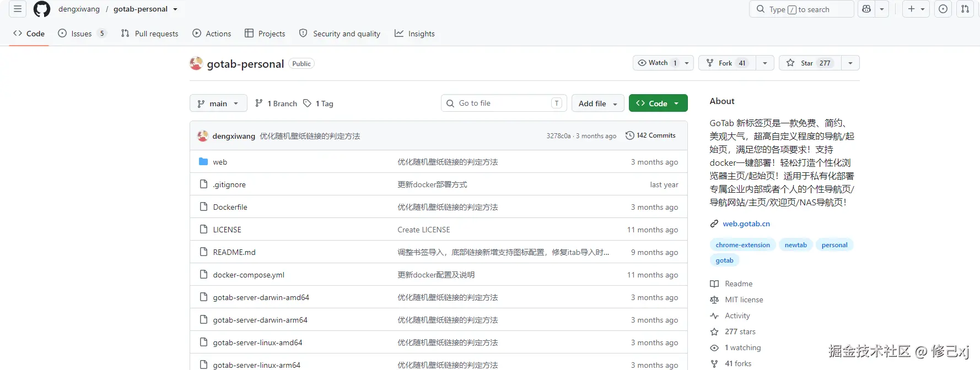980x370 pixels.
Task: Open the hamburger navigation menu
Action: (x=18, y=9)
